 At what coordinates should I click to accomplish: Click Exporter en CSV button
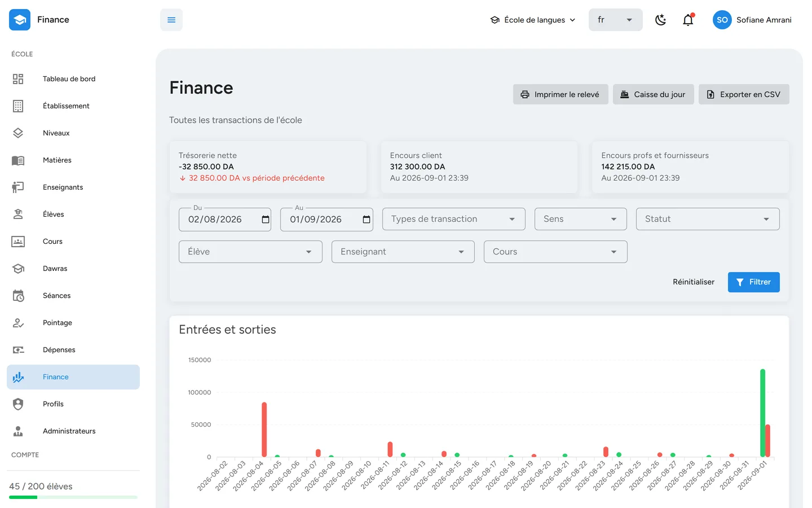coord(744,94)
